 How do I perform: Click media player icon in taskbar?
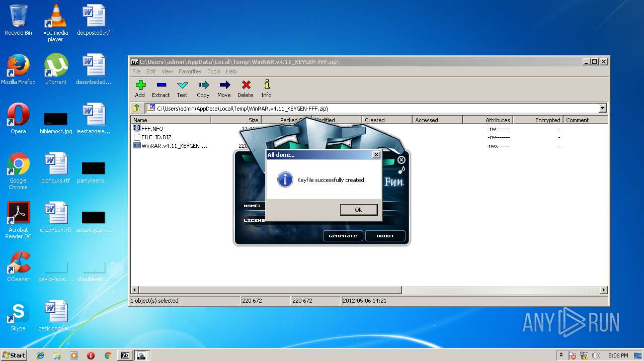[74, 355]
